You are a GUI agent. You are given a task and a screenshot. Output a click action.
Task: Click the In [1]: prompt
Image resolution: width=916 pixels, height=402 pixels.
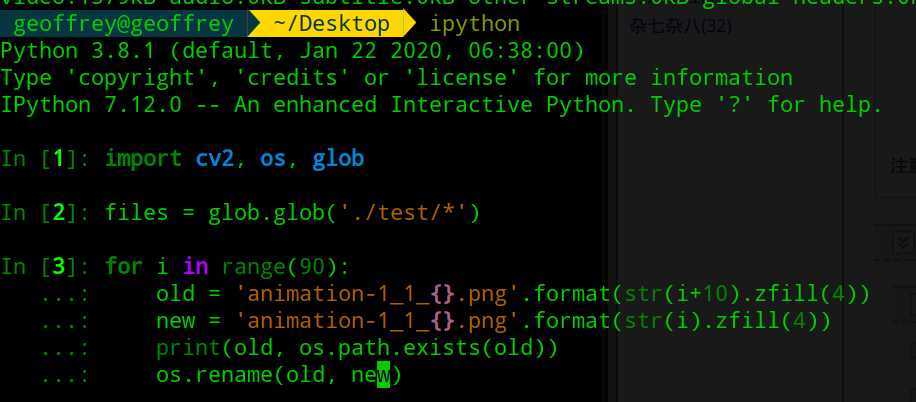coord(45,158)
